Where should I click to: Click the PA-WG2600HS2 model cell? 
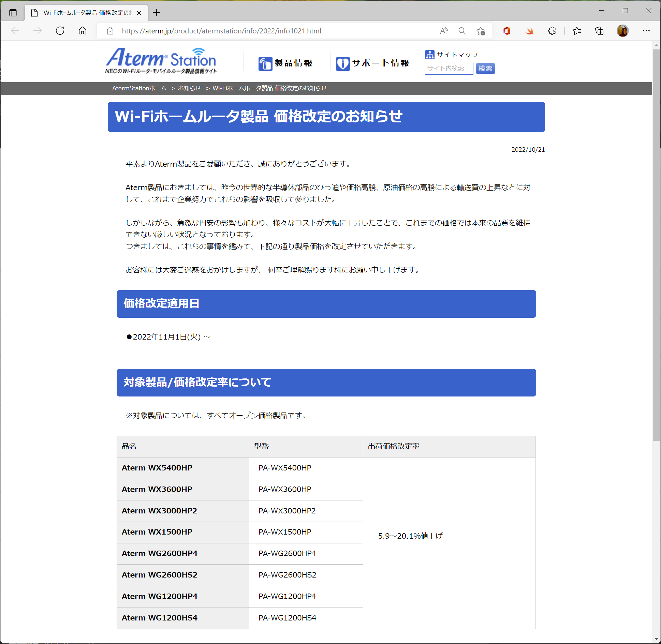point(306,575)
